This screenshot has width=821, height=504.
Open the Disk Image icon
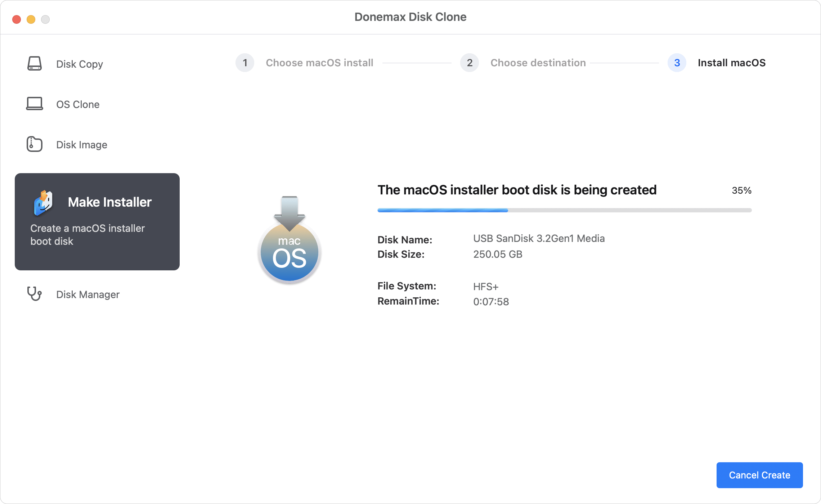(34, 144)
